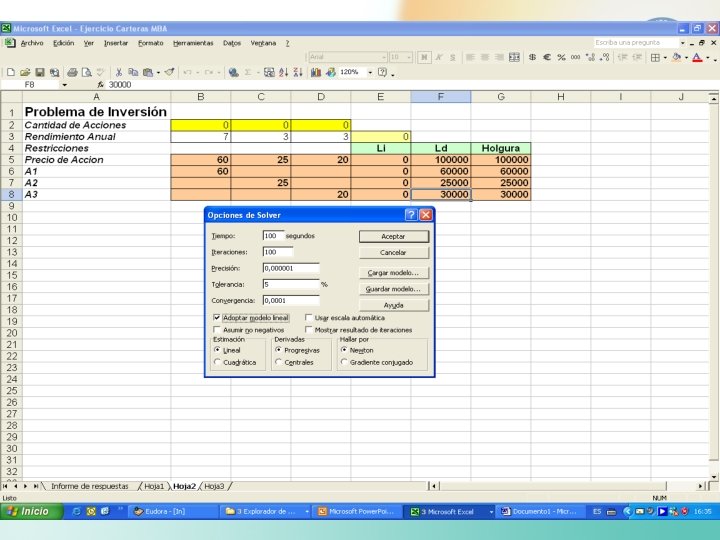Screen dimensions: 720x540
Task: Click the Cargar modelo button
Action: point(394,273)
